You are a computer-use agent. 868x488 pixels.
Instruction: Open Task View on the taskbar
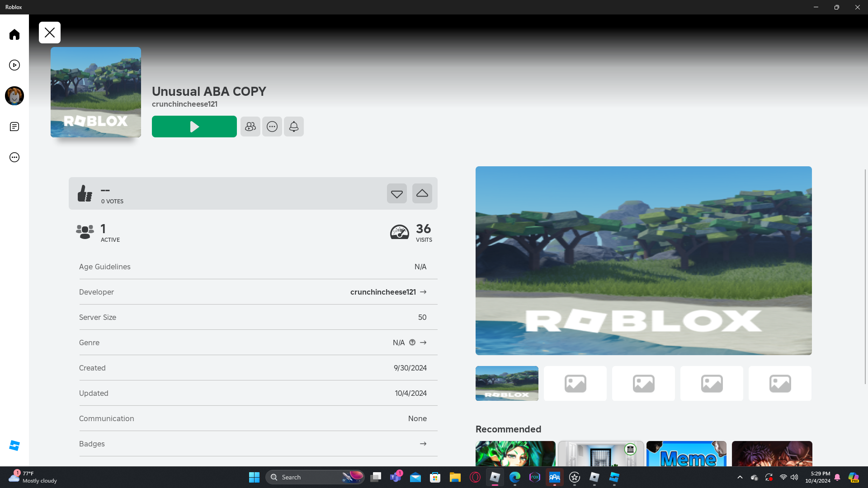[x=376, y=477]
